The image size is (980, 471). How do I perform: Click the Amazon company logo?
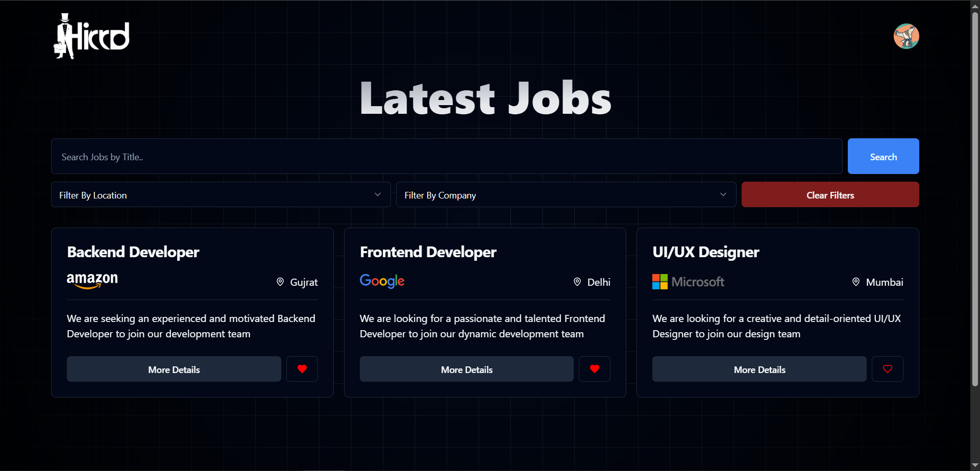coord(92,281)
